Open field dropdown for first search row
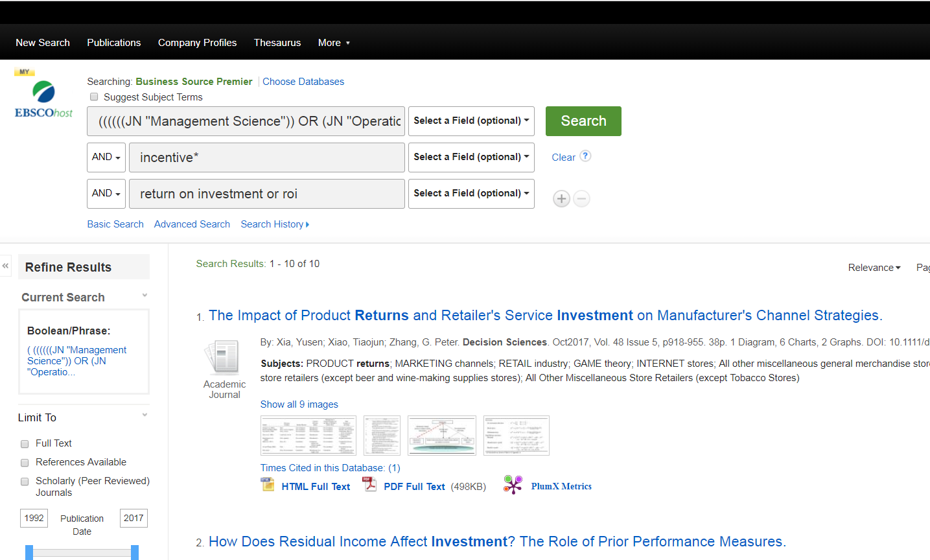This screenshot has height=560, width=930. click(471, 121)
